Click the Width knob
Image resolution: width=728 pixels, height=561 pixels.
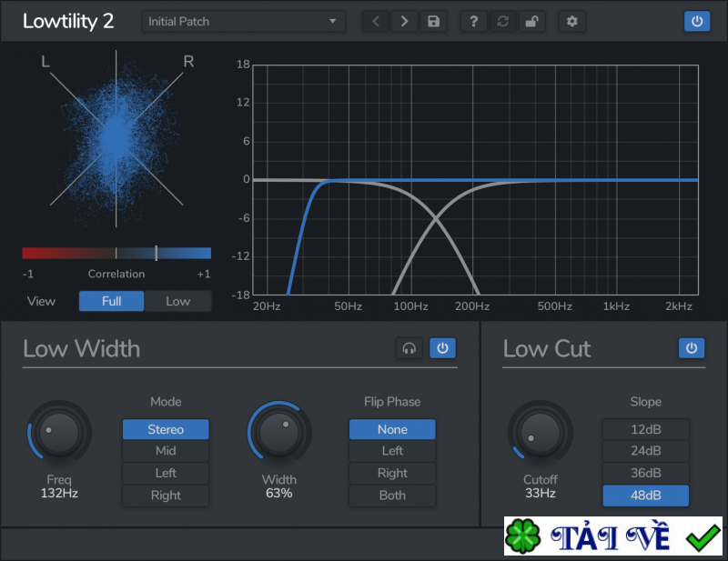click(279, 433)
